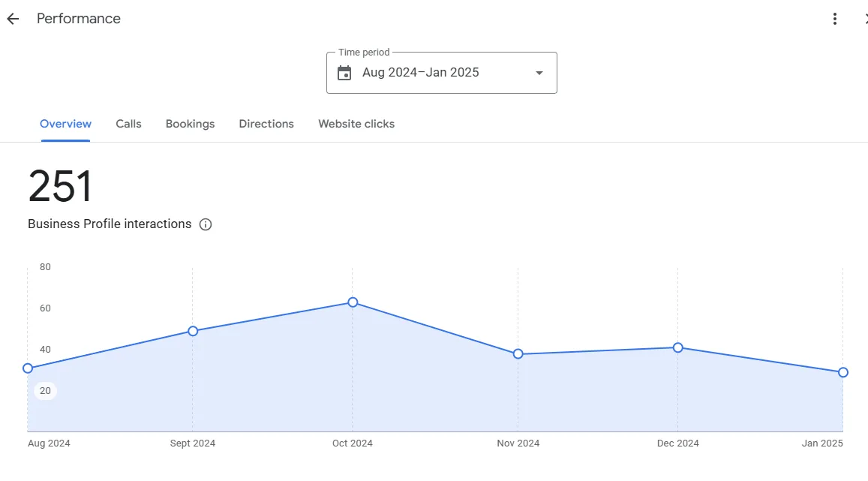Expand the Time period dropdown arrow
Screen dimensions: 868x481
539,73
